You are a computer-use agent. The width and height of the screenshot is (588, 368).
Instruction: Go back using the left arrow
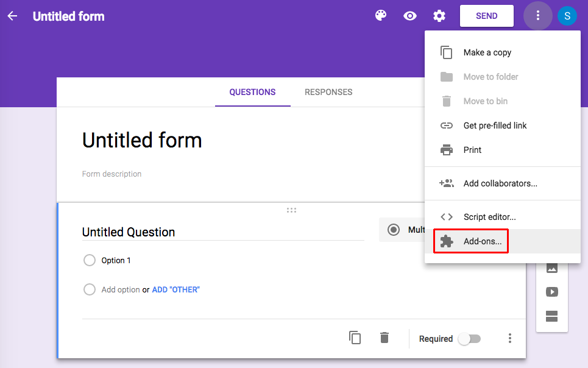tap(12, 16)
